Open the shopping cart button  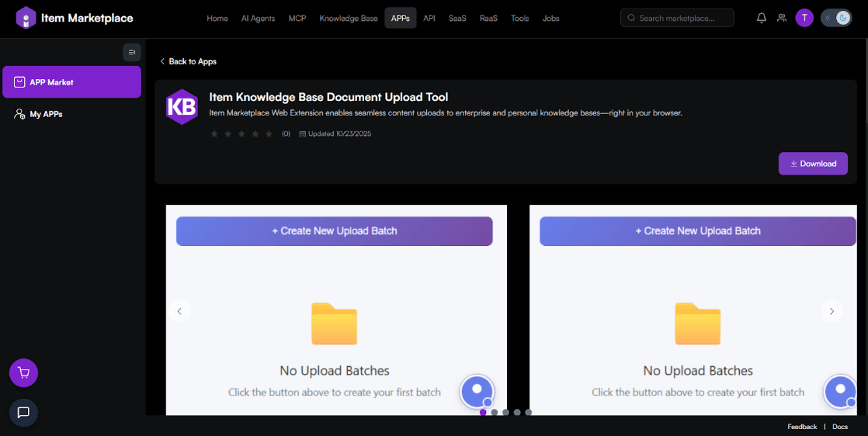pyautogui.click(x=23, y=373)
